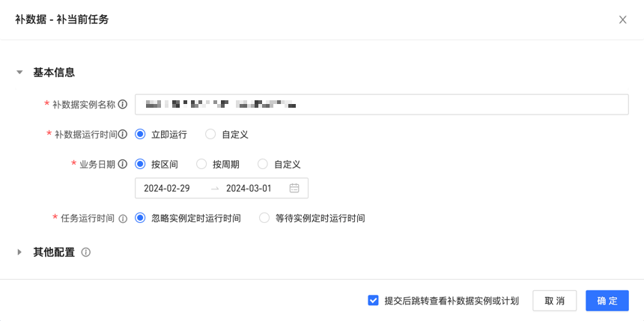Click info icon next to 任务运行时间
Viewport: 644px width, 321px height.
[x=122, y=218]
